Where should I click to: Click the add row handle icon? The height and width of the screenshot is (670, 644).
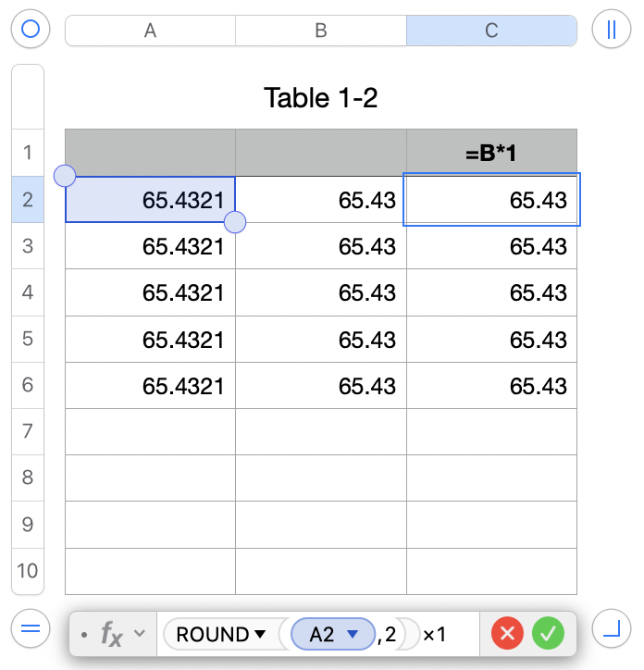pos(30,630)
